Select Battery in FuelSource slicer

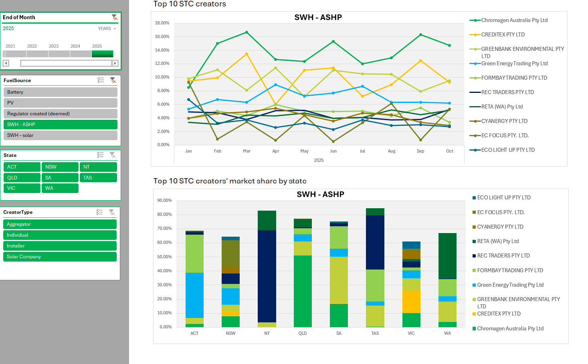tap(61, 92)
